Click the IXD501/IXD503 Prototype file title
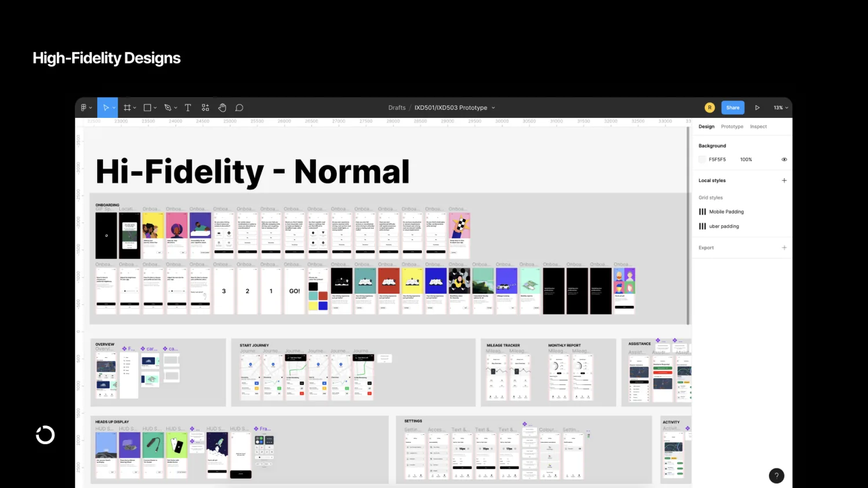 (451, 108)
